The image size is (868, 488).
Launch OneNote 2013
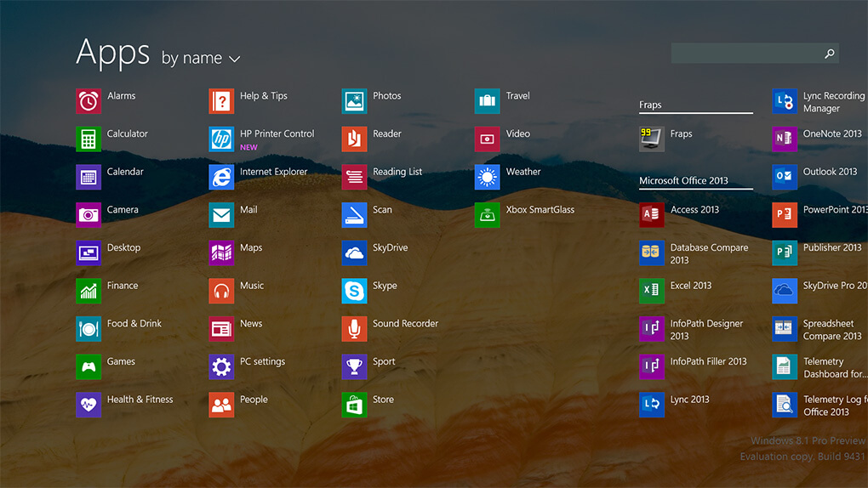[785, 139]
